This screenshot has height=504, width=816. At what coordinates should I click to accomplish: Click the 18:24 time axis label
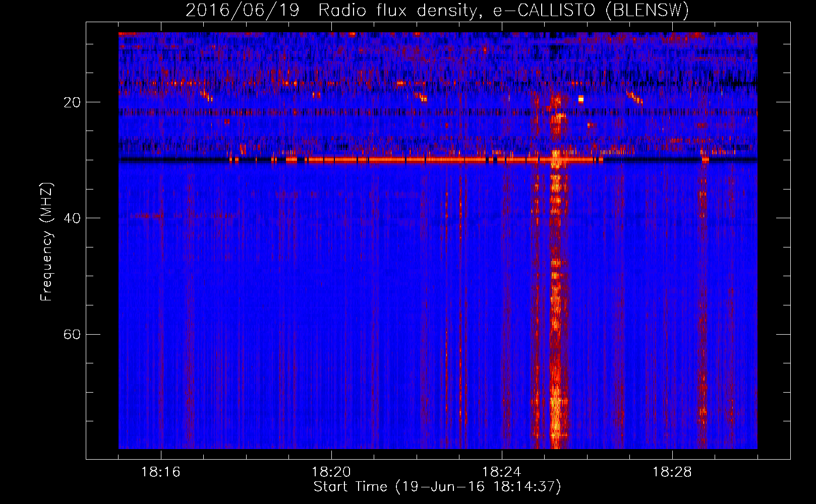[x=502, y=472]
